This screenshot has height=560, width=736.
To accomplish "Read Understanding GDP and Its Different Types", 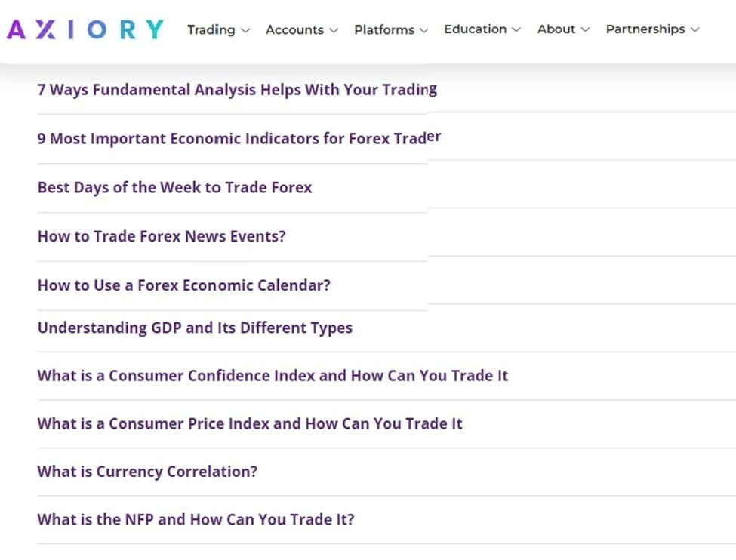I will (x=195, y=328).
